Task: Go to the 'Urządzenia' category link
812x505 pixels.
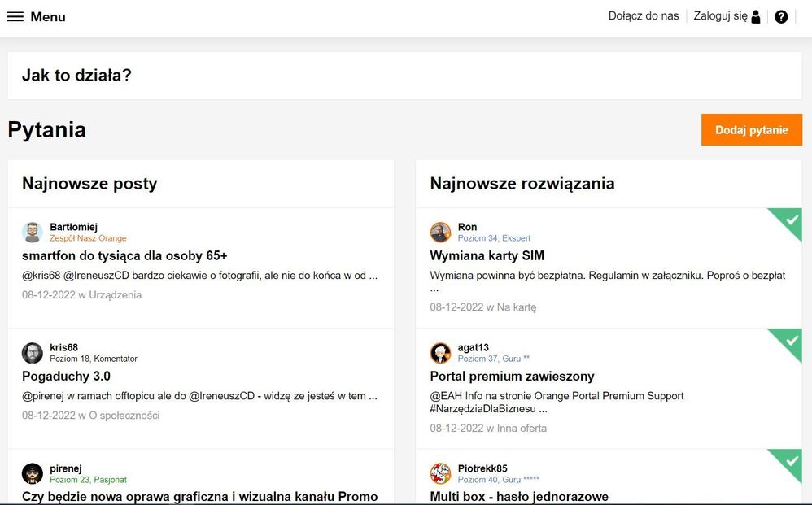Action: pos(115,295)
